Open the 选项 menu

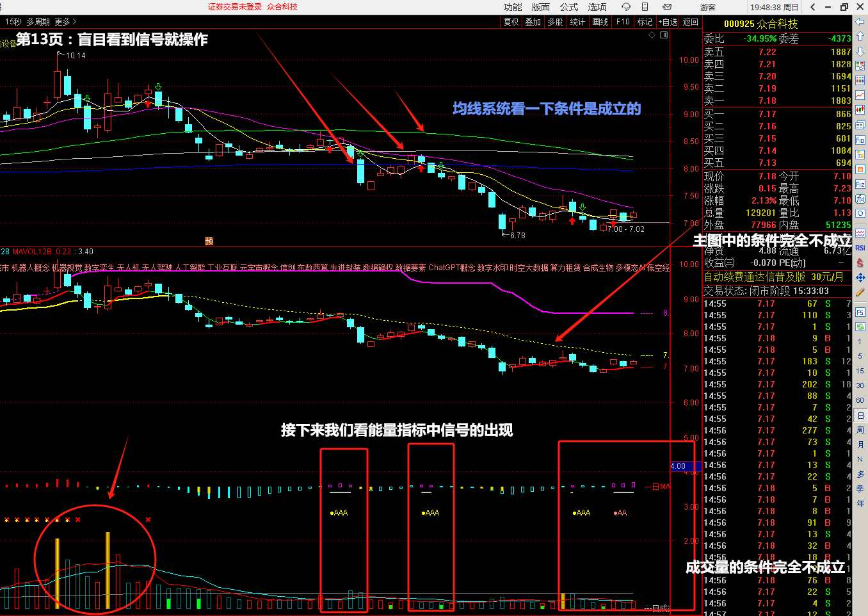597,7
